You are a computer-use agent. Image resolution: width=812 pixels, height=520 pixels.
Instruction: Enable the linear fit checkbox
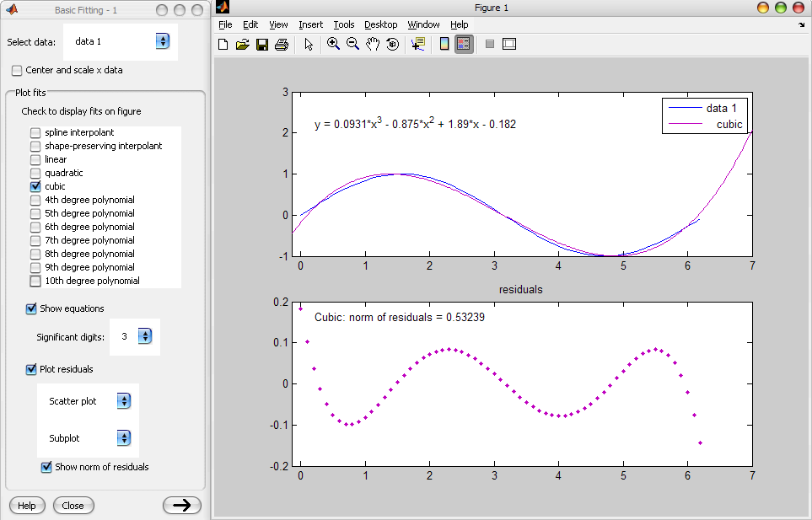point(35,160)
